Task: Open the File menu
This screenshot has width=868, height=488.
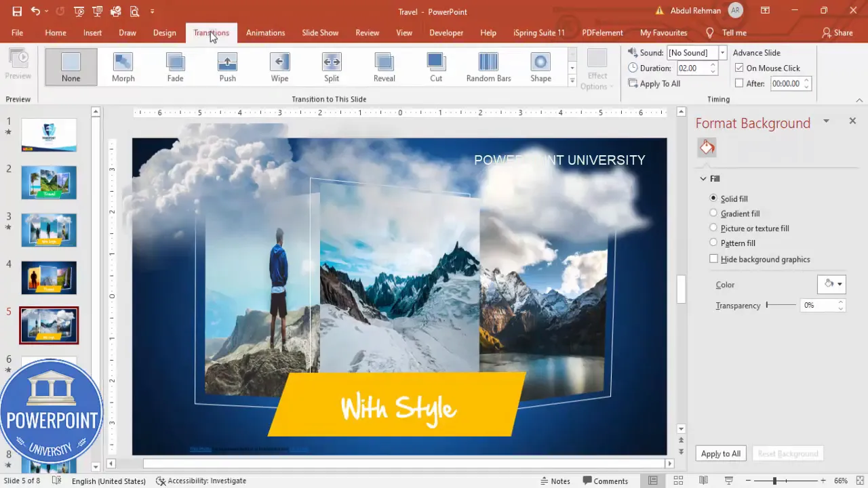Action: pyautogui.click(x=17, y=33)
